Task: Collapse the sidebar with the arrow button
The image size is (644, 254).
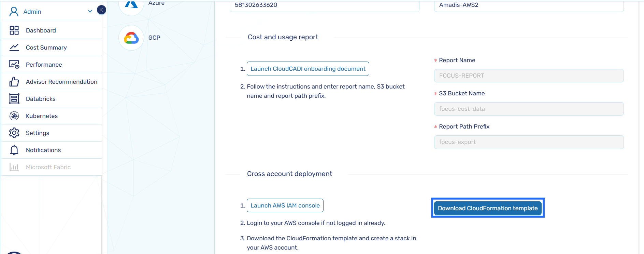Action: pyautogui.click(x=101, y=10)
